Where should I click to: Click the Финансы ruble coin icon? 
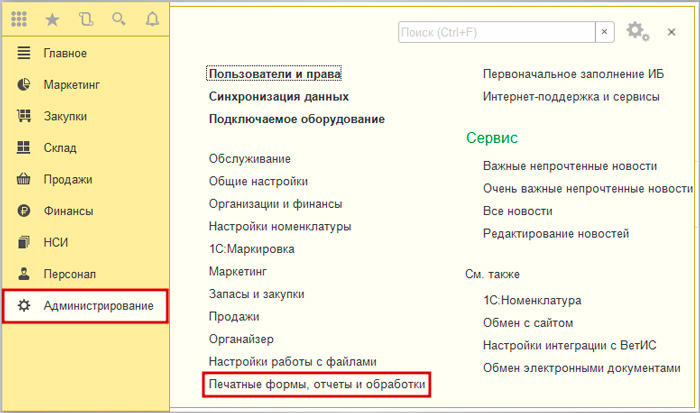pyautogui.click(x=24, y=211)
